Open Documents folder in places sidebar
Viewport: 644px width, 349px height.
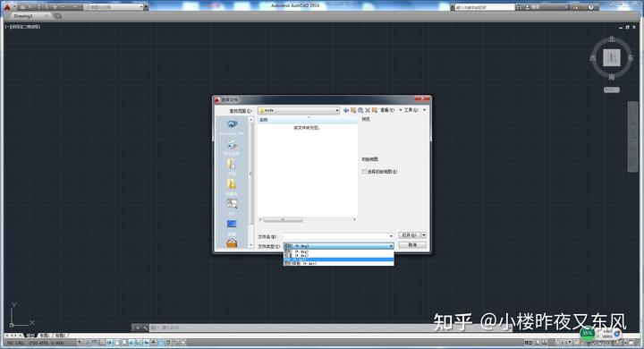tap(232, 167)
